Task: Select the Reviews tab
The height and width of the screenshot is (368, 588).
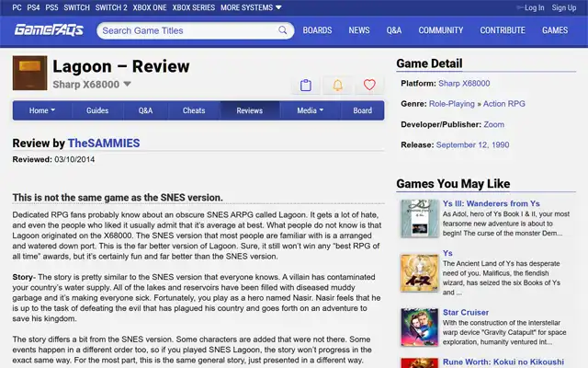Action: click(x=249, y=110)
